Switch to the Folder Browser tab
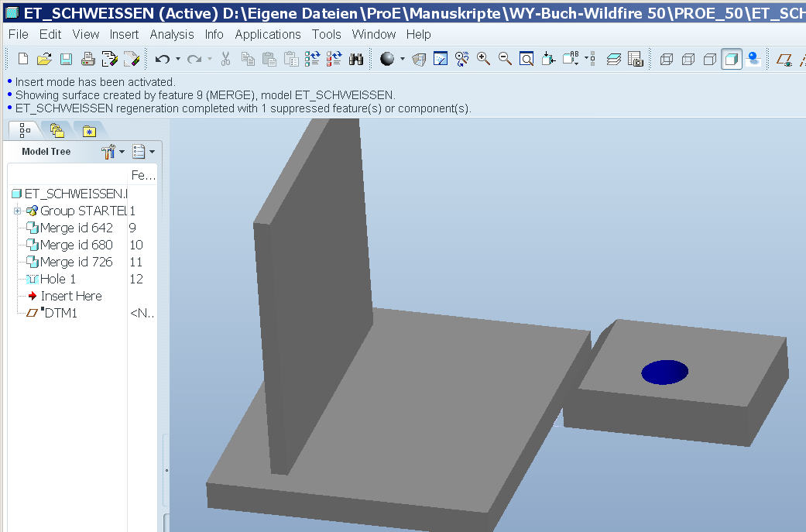 [57, 131]
